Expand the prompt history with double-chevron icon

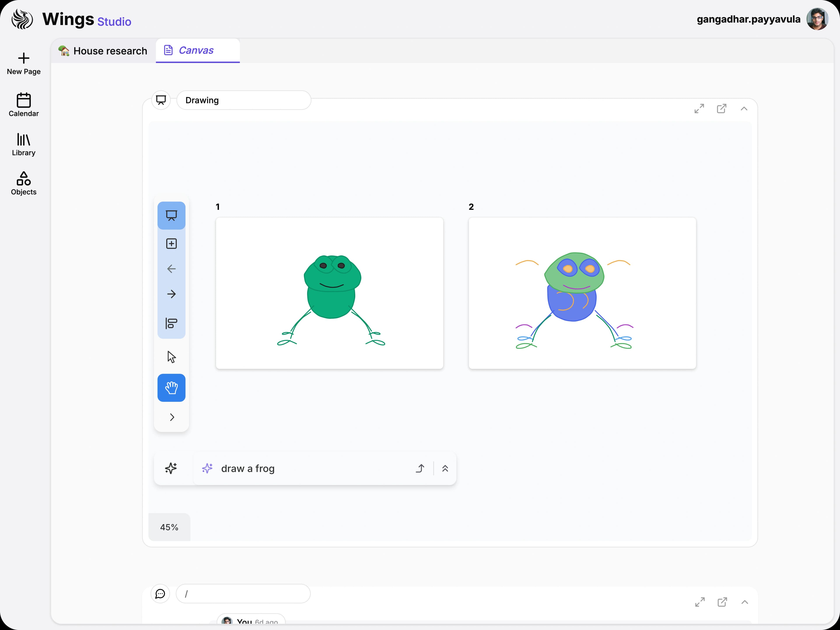[x=445, y=468]
